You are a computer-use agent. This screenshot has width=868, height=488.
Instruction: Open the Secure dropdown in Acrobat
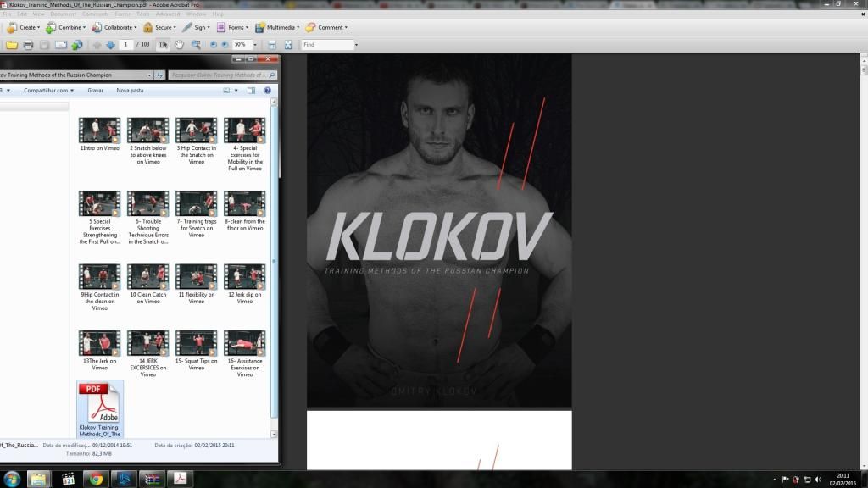pos(159,27)
